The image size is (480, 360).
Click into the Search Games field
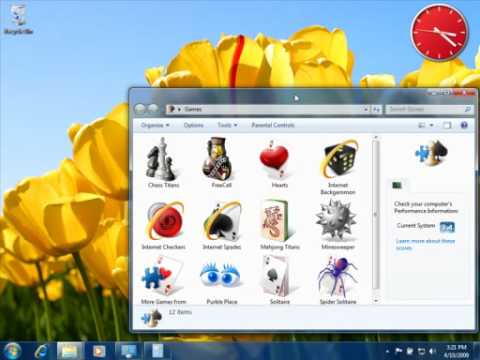pos(429,109)
